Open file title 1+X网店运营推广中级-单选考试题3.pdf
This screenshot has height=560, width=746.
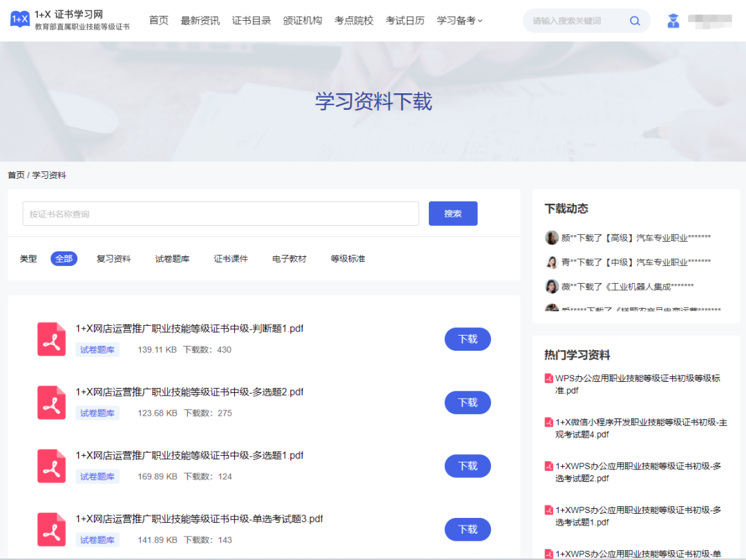(x=199, y=519)
